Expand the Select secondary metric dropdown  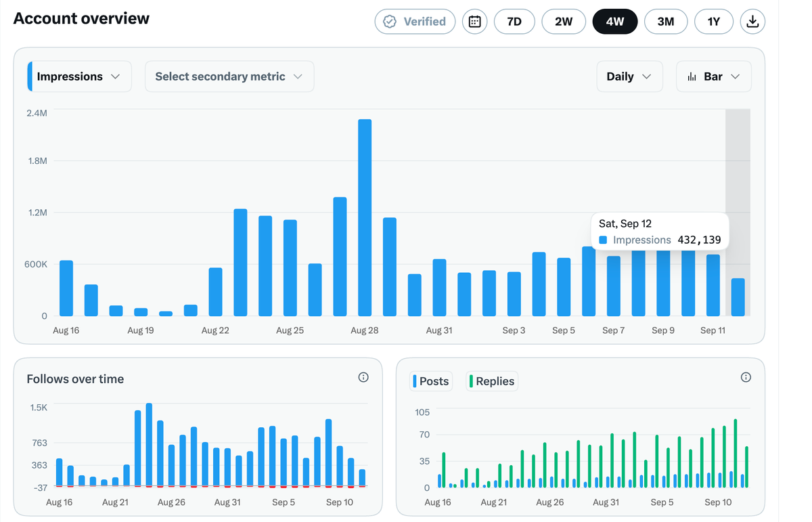tap(229, 77)
